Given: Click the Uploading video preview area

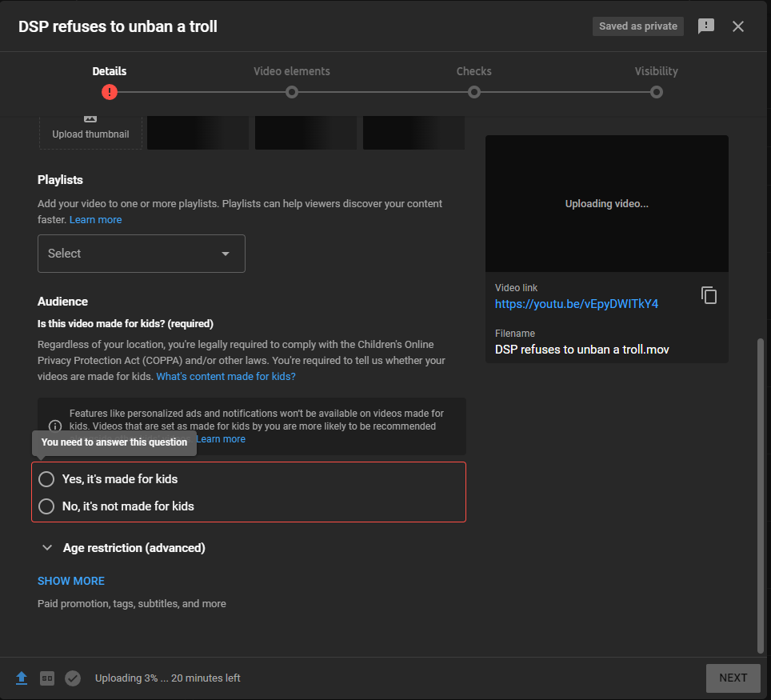Looking at the screenshot, I should pos(606,204).
